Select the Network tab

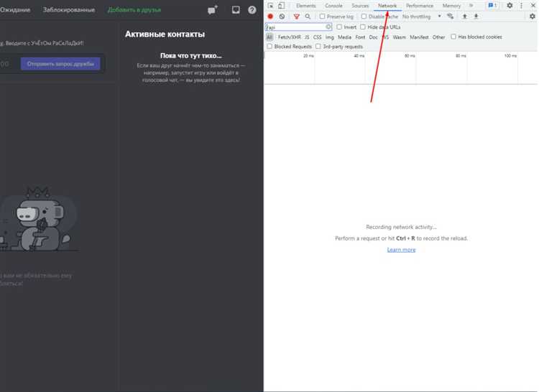(x=387, y=6)
